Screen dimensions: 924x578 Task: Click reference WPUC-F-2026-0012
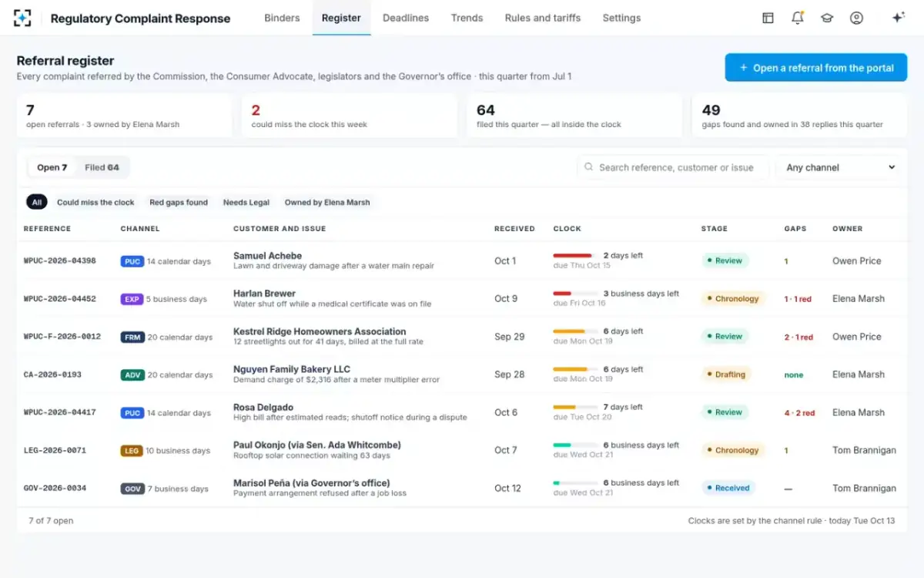(62, 337)
